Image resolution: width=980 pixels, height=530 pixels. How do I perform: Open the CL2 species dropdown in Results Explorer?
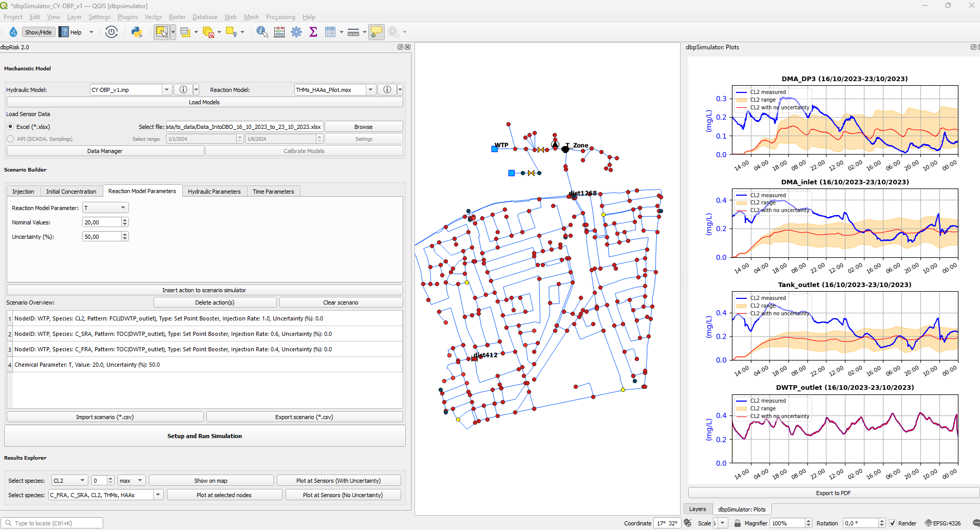click(69, 480)
